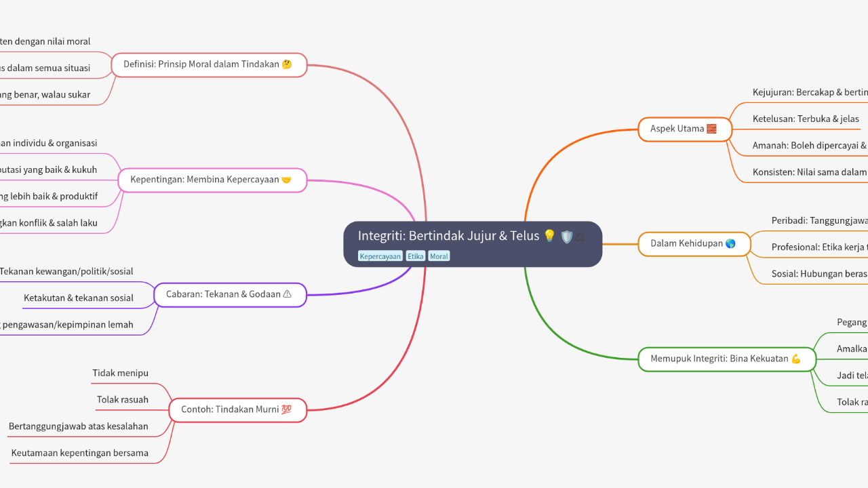This screenshot has height=488, width=868.
Task: Click the Kepercayaan tag
Action: [x=380, y=256]
